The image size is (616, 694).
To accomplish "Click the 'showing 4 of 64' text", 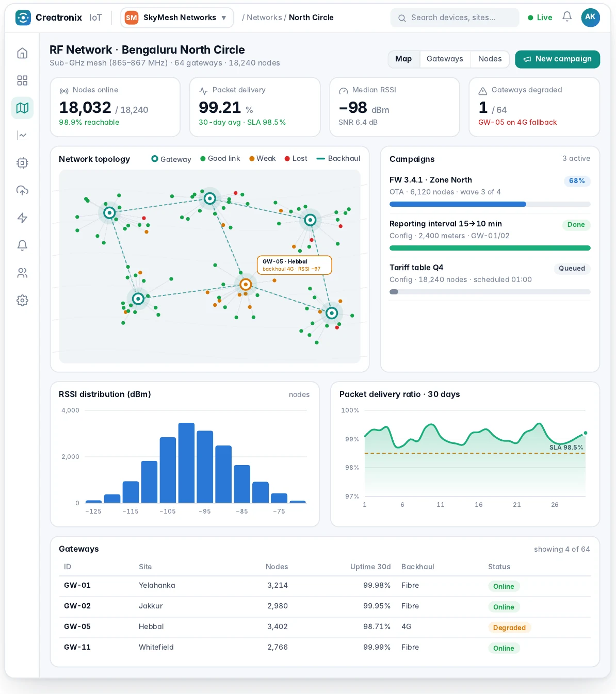I will coord(562,549).
